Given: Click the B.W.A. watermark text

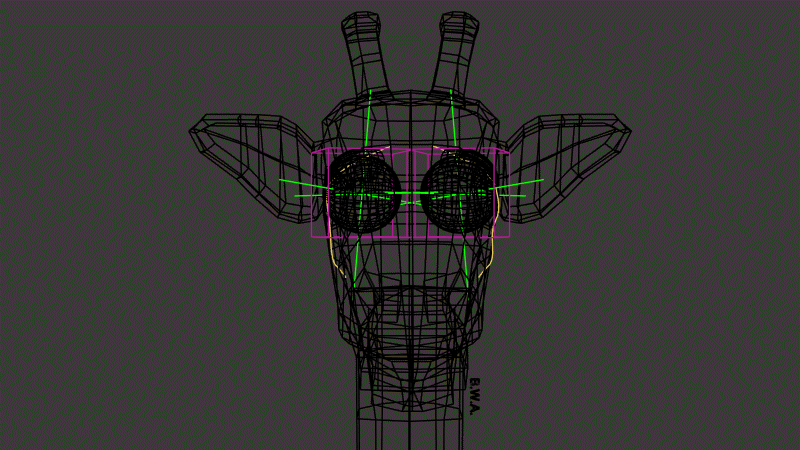Looking at the screenshot, I should click(474, 396).
